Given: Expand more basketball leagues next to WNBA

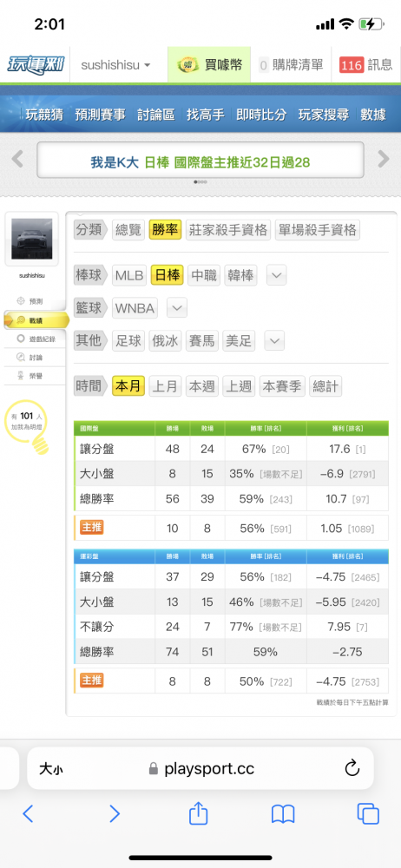Looking at the screenshot, I should (177, 308).
